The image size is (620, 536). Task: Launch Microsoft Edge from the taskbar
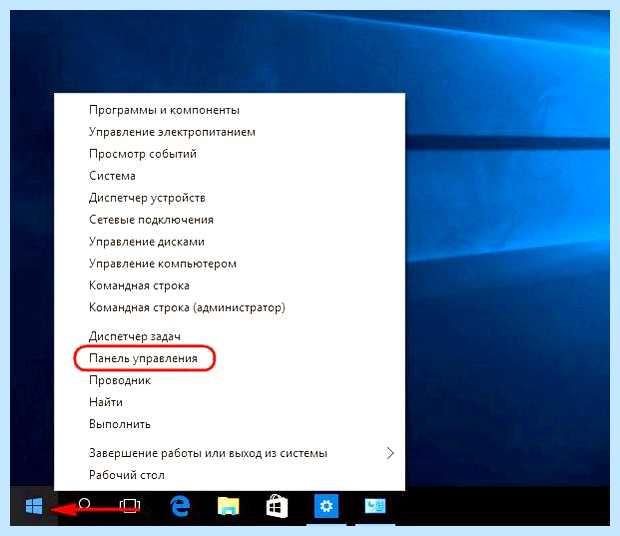180,506
